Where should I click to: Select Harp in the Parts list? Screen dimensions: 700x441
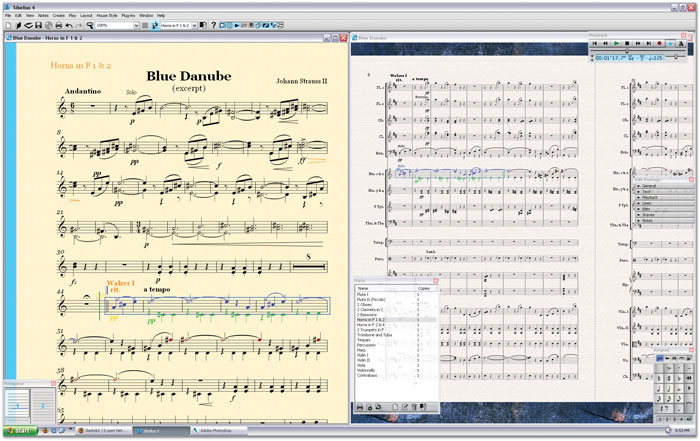[x=396, y=350]
